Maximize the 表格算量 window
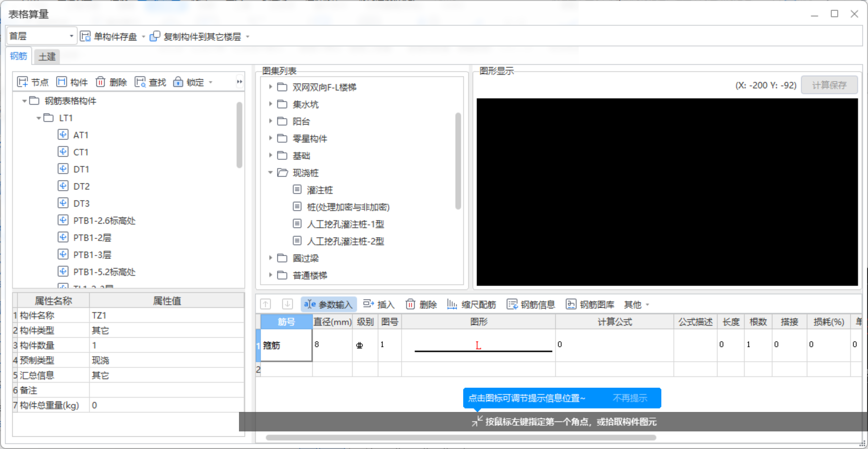This screenshot has width=868, height=449. click(834, 14)
